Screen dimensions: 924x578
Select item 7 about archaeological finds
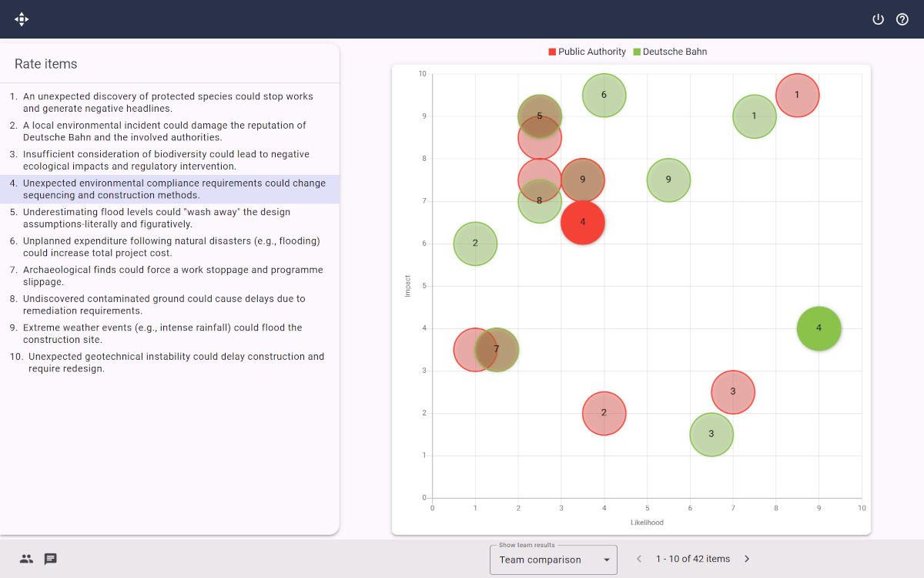tap(169, 276)
